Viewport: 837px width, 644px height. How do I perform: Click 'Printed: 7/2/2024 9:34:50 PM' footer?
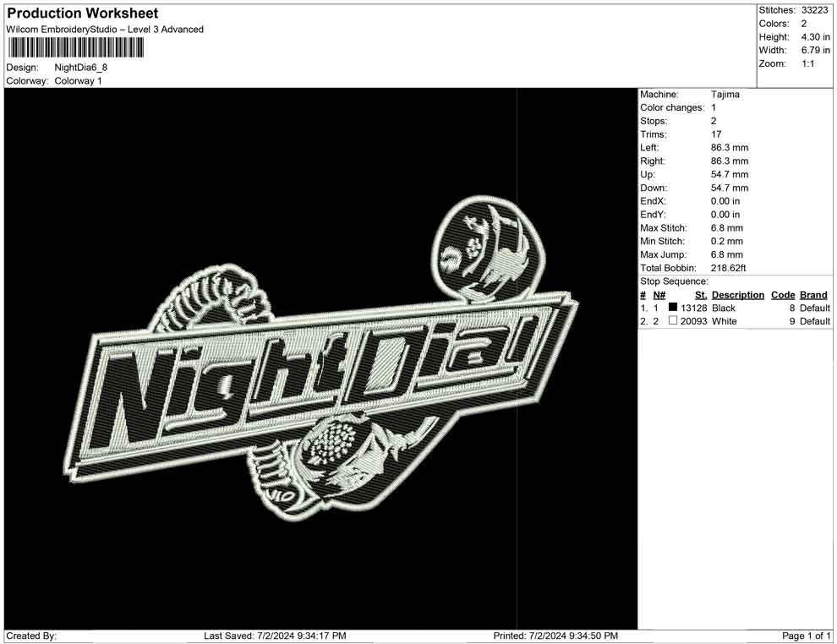[x=555, y=636]
